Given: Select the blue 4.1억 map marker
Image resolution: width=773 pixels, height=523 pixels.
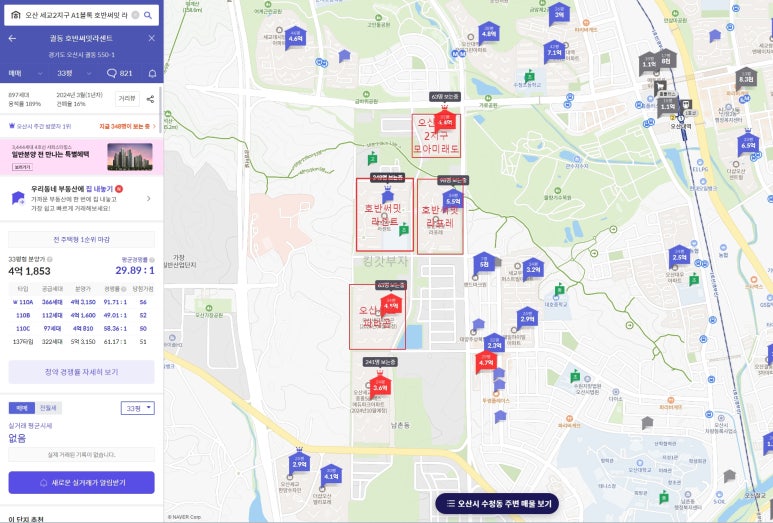Looking at the screenshot, I should 331,475.
